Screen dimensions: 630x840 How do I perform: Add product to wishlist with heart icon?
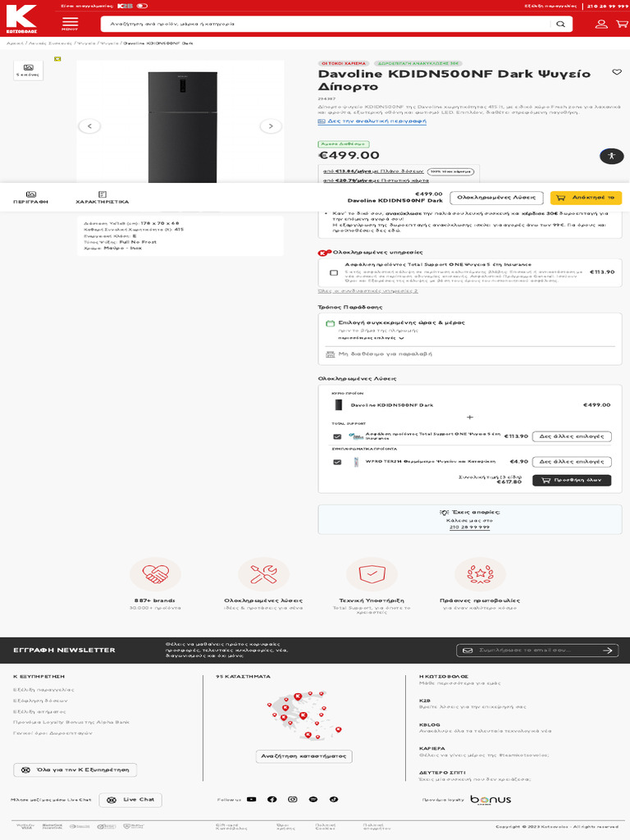(617, 72)
